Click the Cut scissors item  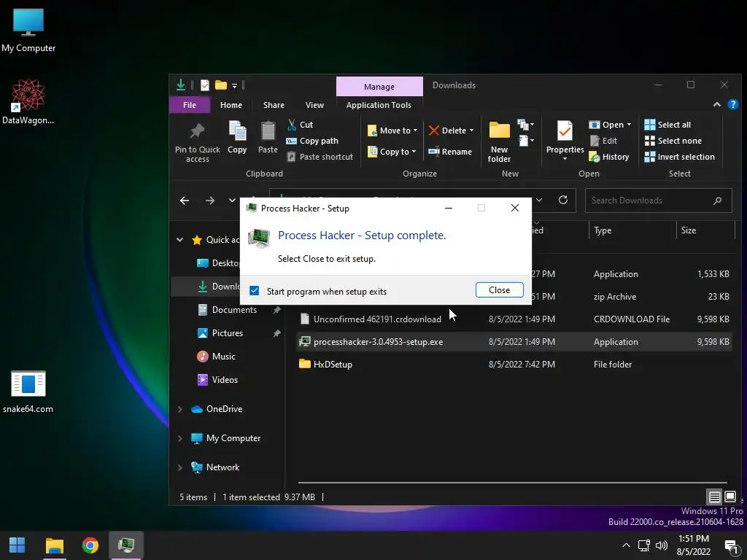pos(301,125)
